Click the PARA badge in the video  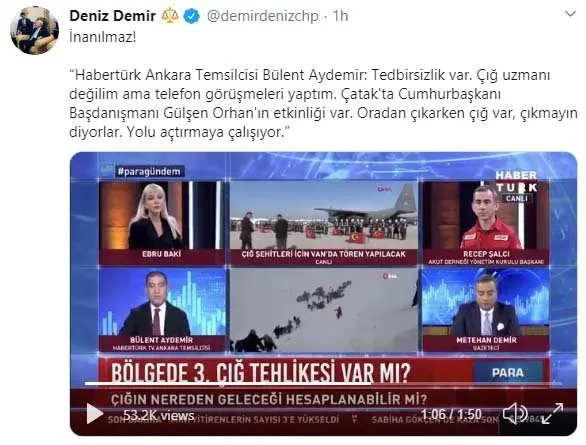(508, 373)
